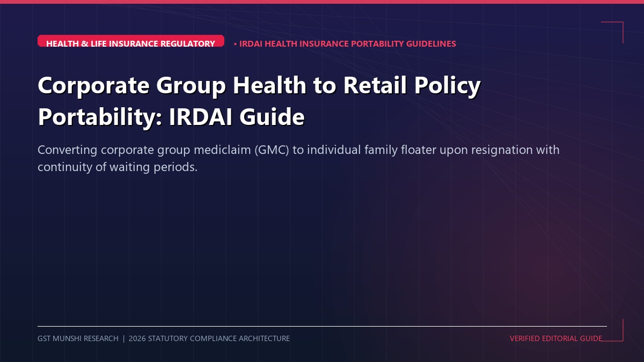Click the IRDAI Health Insurance Portability Guidelines label

345,43
